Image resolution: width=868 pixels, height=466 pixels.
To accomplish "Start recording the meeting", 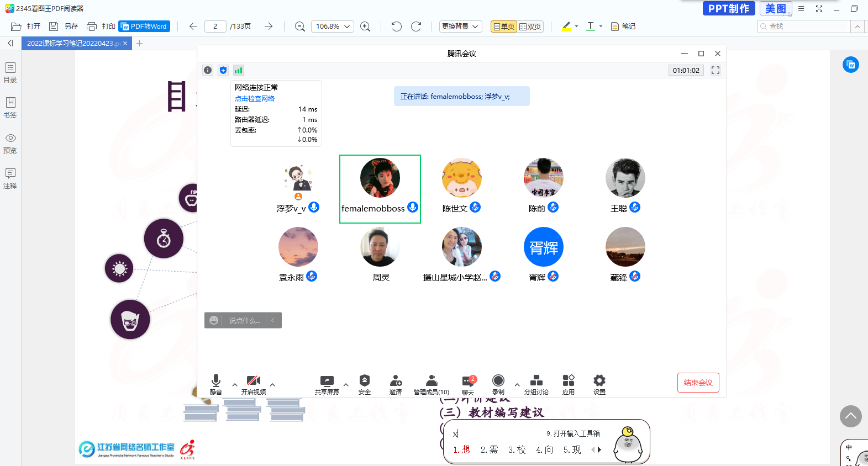I will pyautogui.click(x=498, y=381).
